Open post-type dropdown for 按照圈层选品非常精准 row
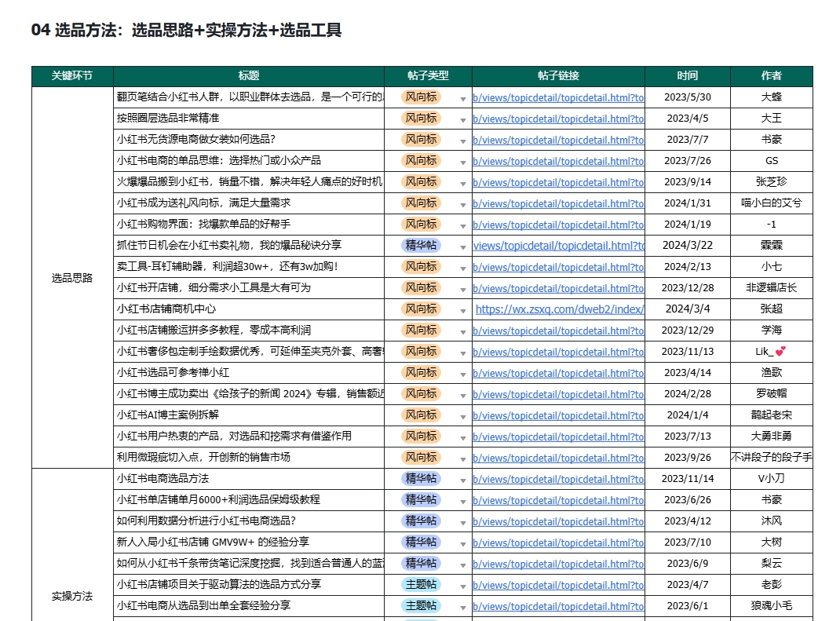The image size is (840, 621). coord(463,120)
